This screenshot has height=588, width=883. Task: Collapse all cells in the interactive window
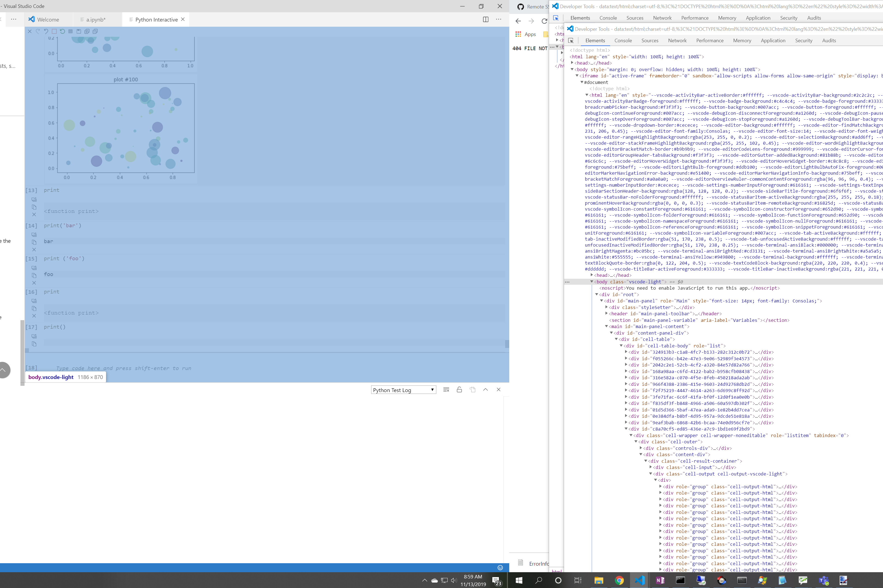(x=95, y=32)
